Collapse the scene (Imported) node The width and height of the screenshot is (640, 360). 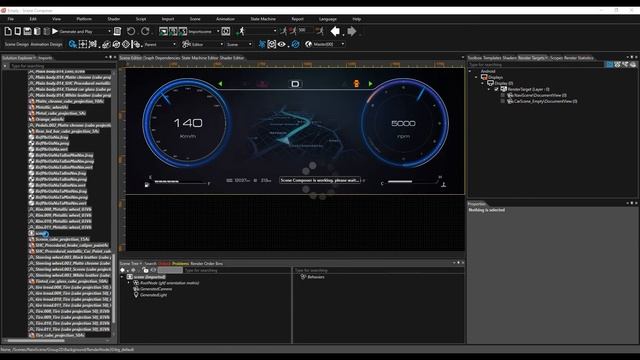click(122, 277)
